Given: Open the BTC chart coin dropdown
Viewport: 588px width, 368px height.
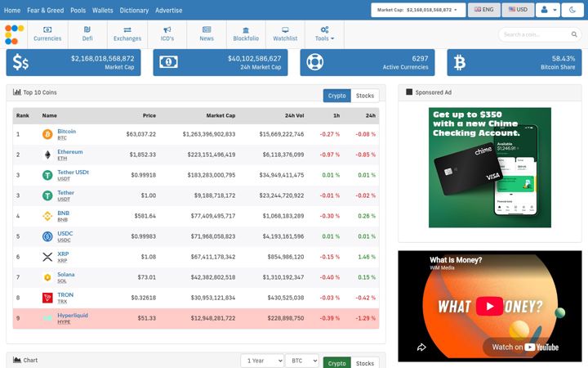Looking at the screenshot, I should pos(302,361).
